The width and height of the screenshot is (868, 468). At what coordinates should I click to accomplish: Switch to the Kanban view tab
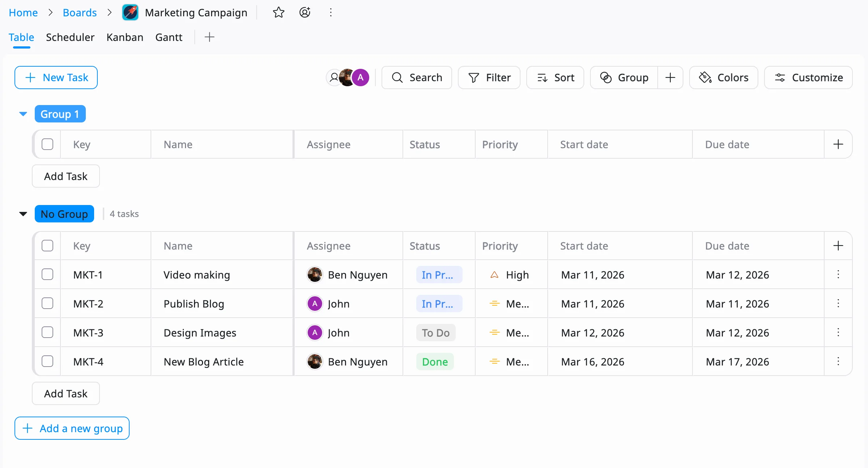pos(125,37)
